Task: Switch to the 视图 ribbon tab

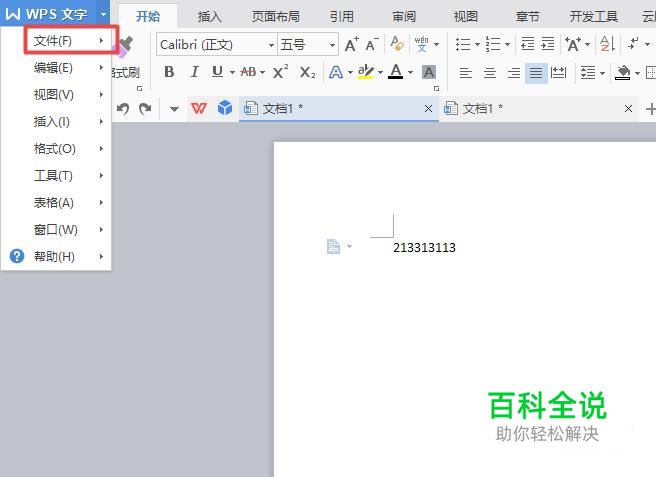Action: tap(466, 16)
